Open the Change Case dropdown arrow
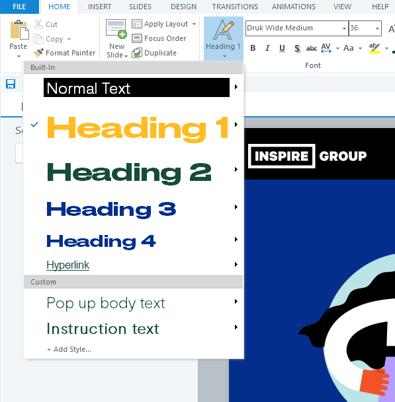This screenshot has width=395, height=402. pyautogui.click(x=360, y=48)
